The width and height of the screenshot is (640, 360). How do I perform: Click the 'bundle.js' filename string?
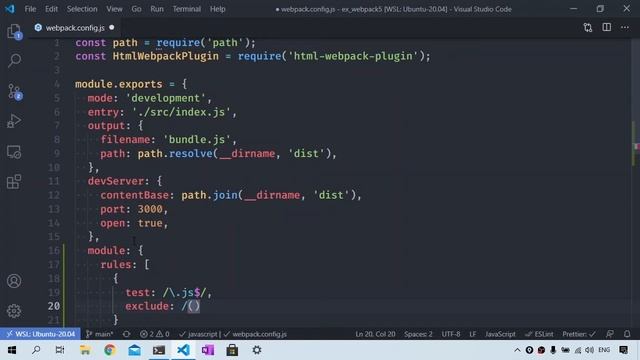click(197, 140)
